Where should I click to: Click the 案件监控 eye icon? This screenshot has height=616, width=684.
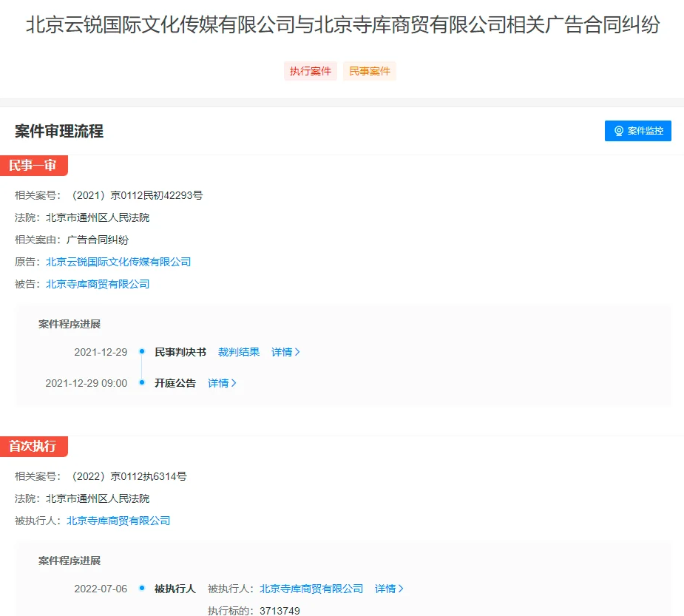[x=619, y=131]
